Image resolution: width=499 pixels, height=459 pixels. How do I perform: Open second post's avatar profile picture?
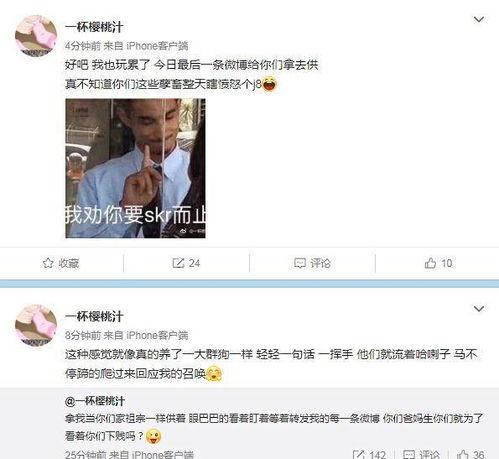(x=36, y=325)
